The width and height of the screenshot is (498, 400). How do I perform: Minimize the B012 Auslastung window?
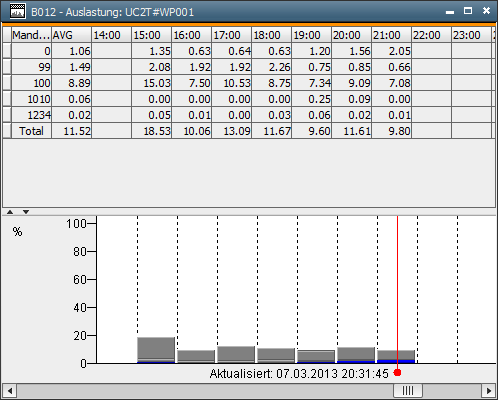450,12
